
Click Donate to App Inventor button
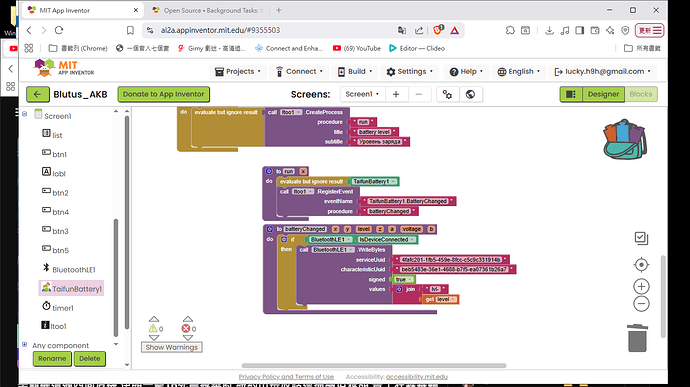point(164,94)
